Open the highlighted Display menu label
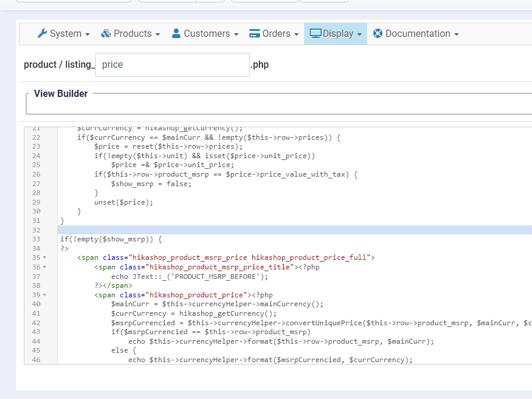This screenshot has height=399, width=532. pyautogui.click(x=338, y=34)
